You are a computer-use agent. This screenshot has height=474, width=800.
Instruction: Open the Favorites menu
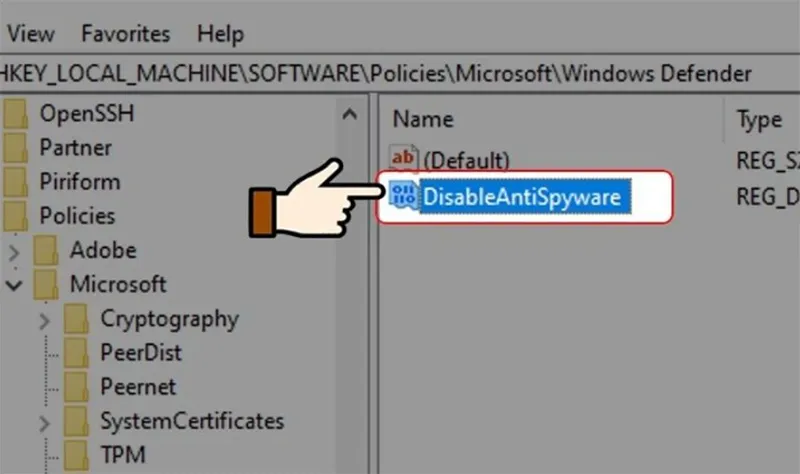[x=127, y=34]
